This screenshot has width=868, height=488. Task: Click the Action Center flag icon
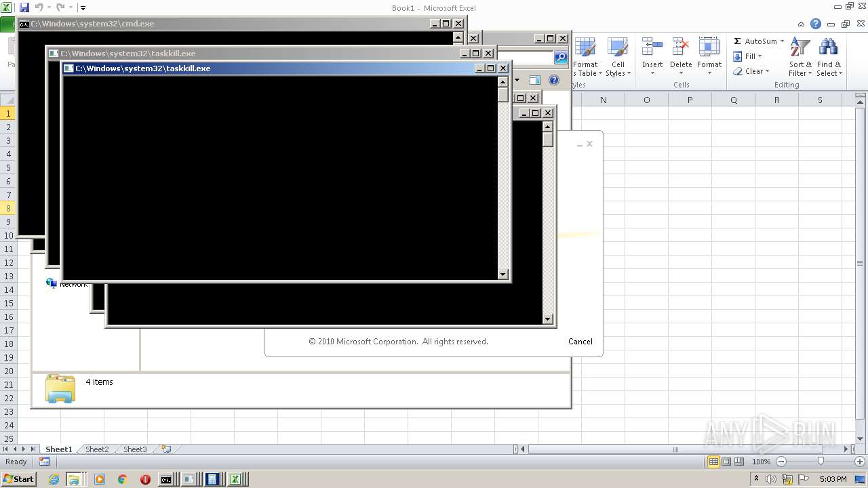(x=804, y=479)
